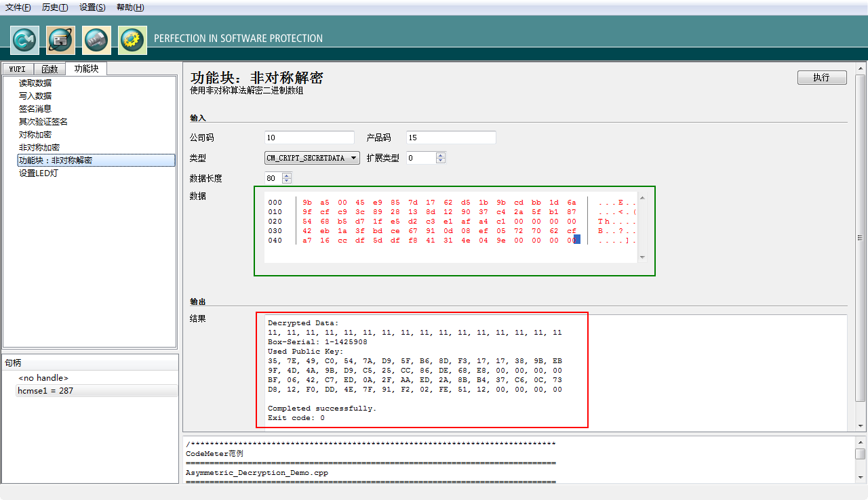Click the 功能块：非对称解密 heading
This screenshot has width=868, height=500.
pos(257,77)
